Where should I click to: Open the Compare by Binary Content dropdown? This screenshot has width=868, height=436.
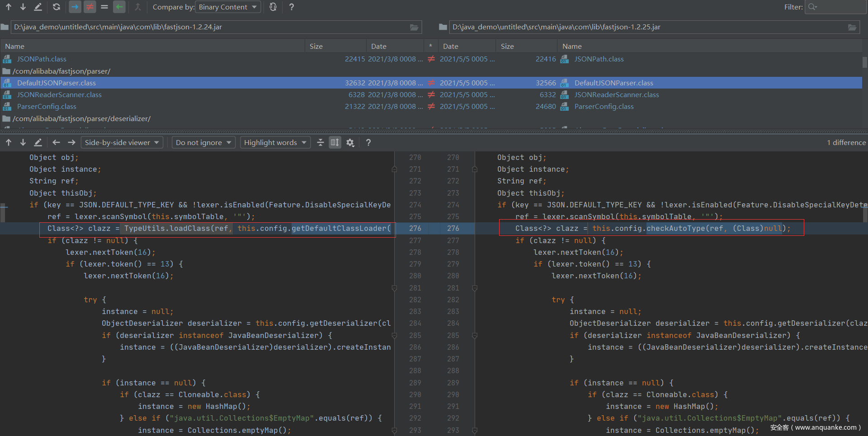(x=228, y=7)
